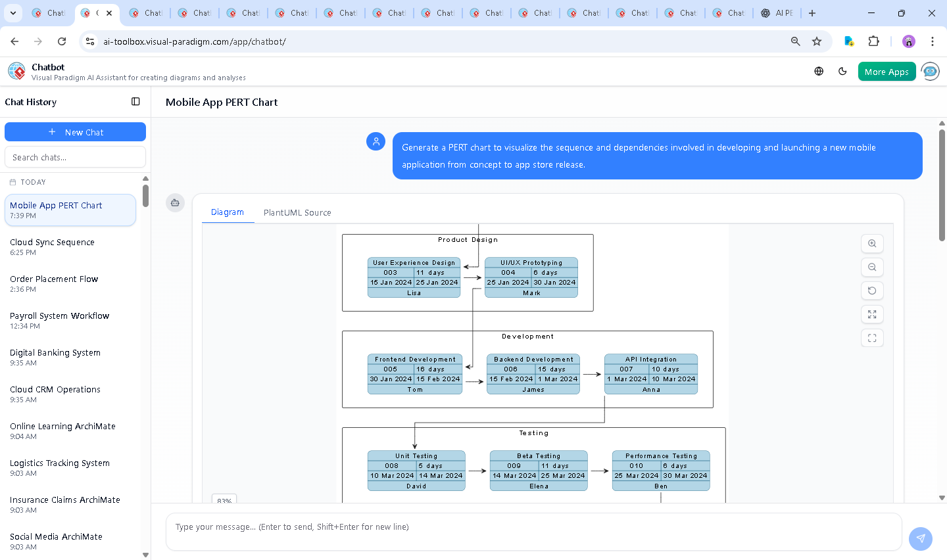Fit the diagram to the view
Image resolution: width=947 pixels, height=560 pixels.
click(872, 315)
